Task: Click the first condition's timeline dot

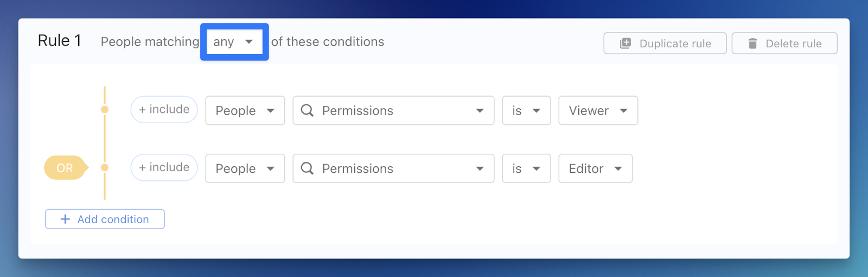Action: point(105,110)
